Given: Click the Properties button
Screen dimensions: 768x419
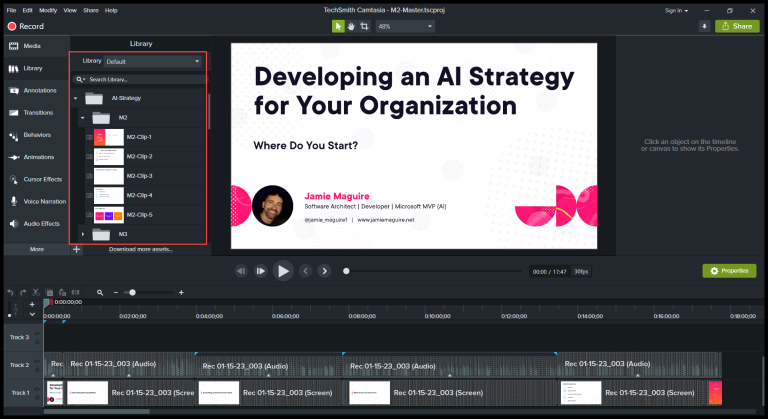Looking at the screenshot, I should coord(729,271).
